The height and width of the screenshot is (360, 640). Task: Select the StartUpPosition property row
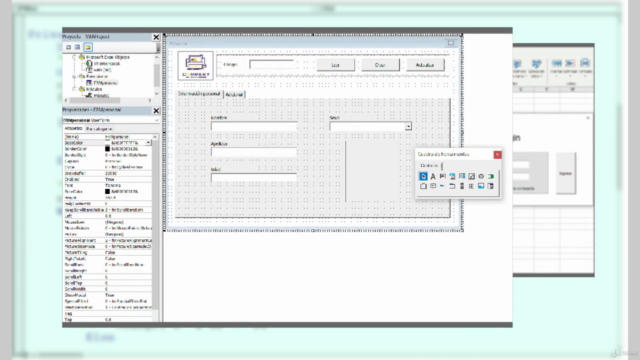(108, 307)
